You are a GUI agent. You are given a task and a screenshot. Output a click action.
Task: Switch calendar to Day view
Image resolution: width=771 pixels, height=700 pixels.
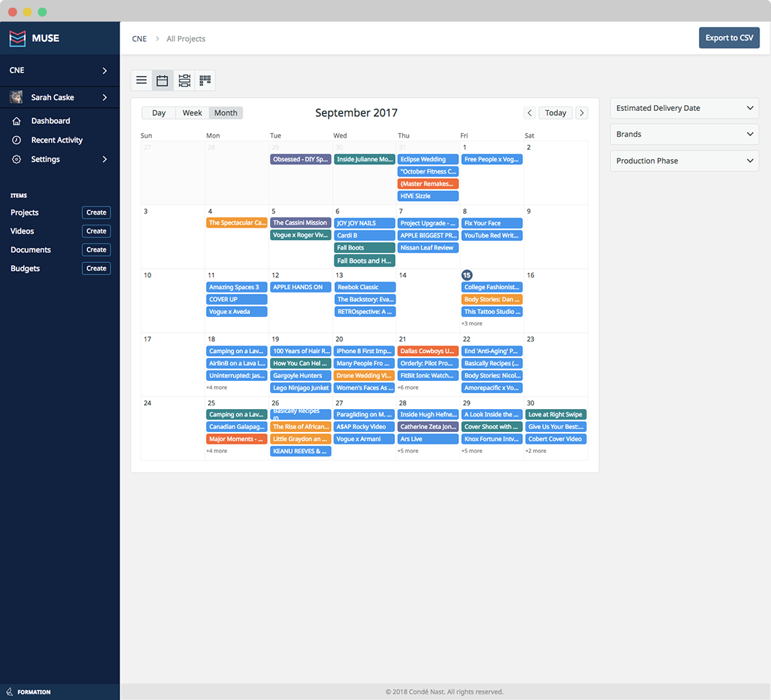pyautogui.click(x=159, y=112)
